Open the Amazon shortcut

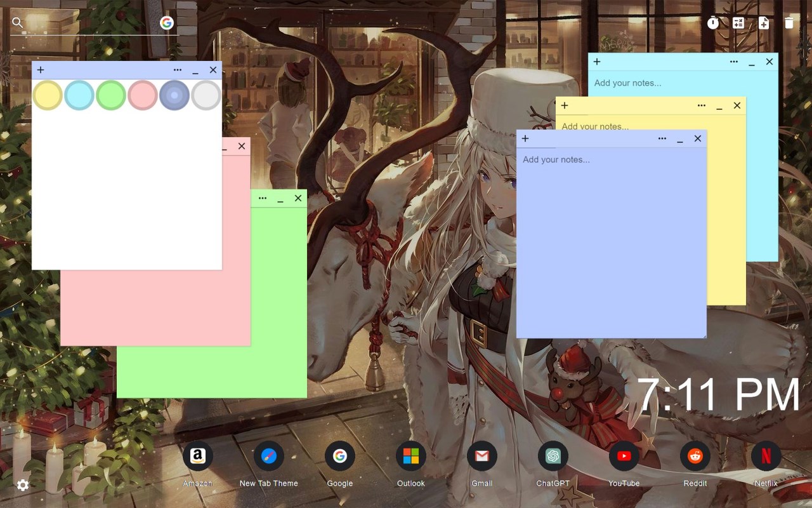point(198,456)
